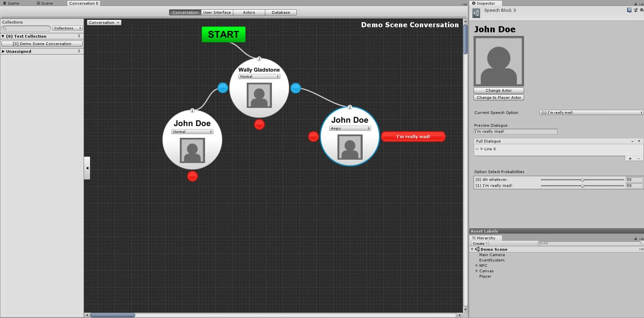Viewport: 644px width, 318px height.
Task: Click the Speech Block icon in the Inspector header
Action: tap(477, 13)
